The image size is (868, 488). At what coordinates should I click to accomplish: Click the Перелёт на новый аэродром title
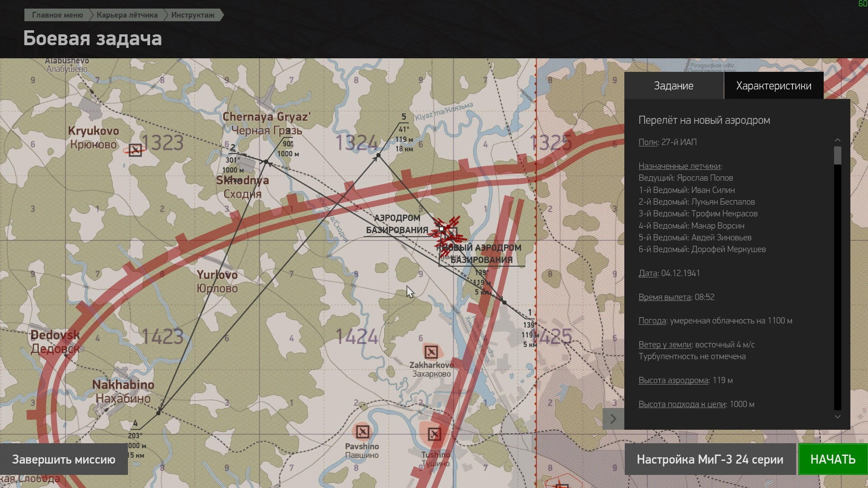click(x=704, y=120)
